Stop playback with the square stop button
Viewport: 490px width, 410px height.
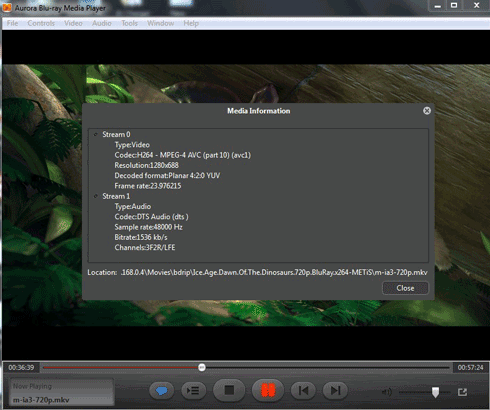click(229, 390)
